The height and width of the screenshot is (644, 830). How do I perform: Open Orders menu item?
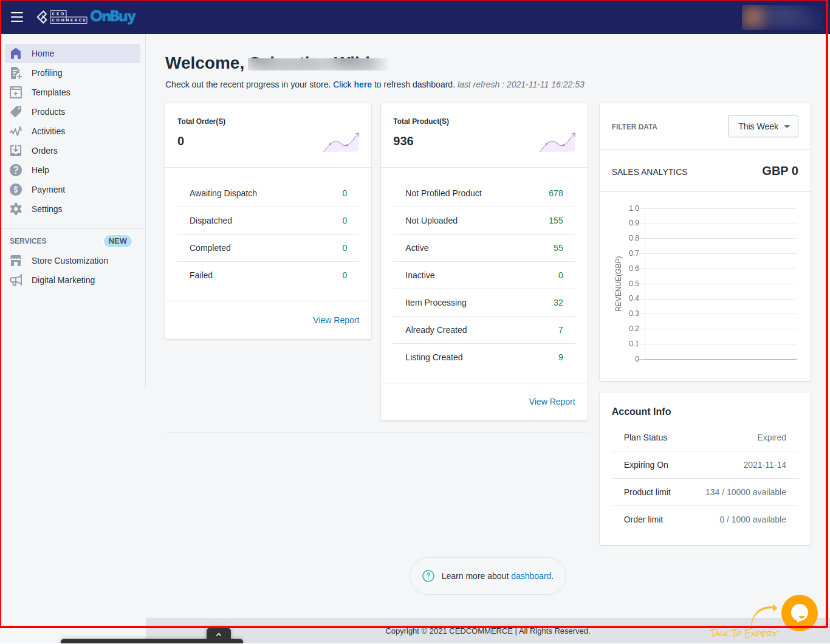73,151
